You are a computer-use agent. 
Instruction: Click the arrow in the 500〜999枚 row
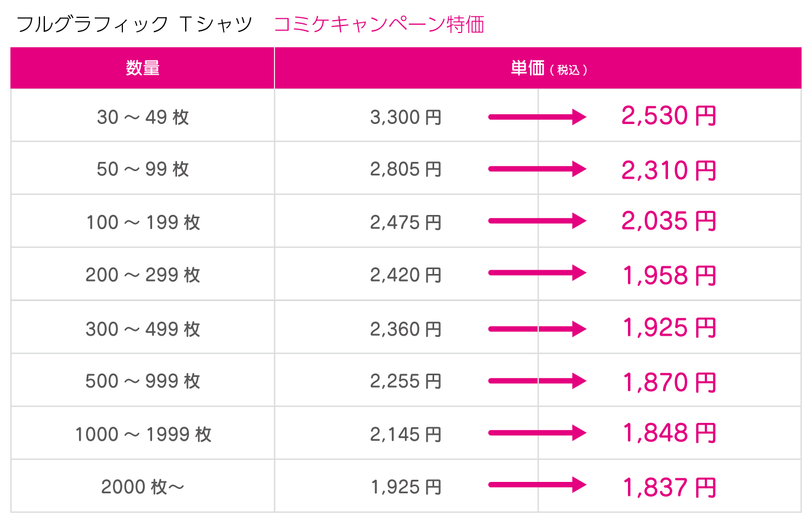click(x=536, y=381)
